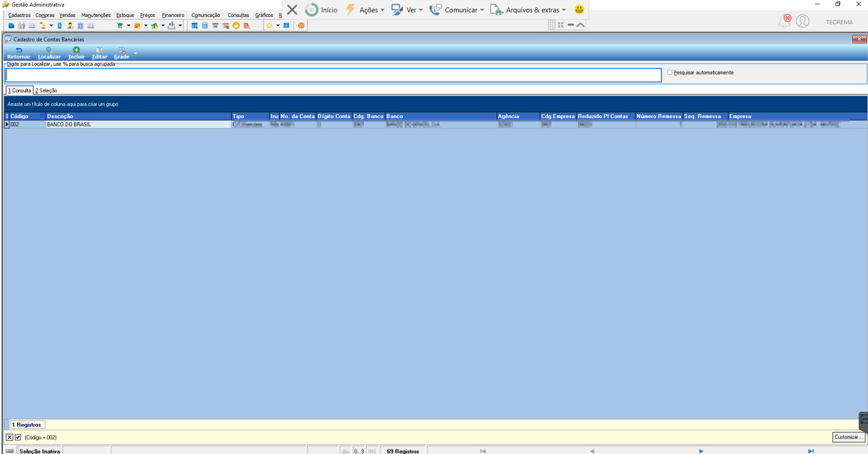
Task: Open the Comunicar dropdown
Action: click(456, 10)
